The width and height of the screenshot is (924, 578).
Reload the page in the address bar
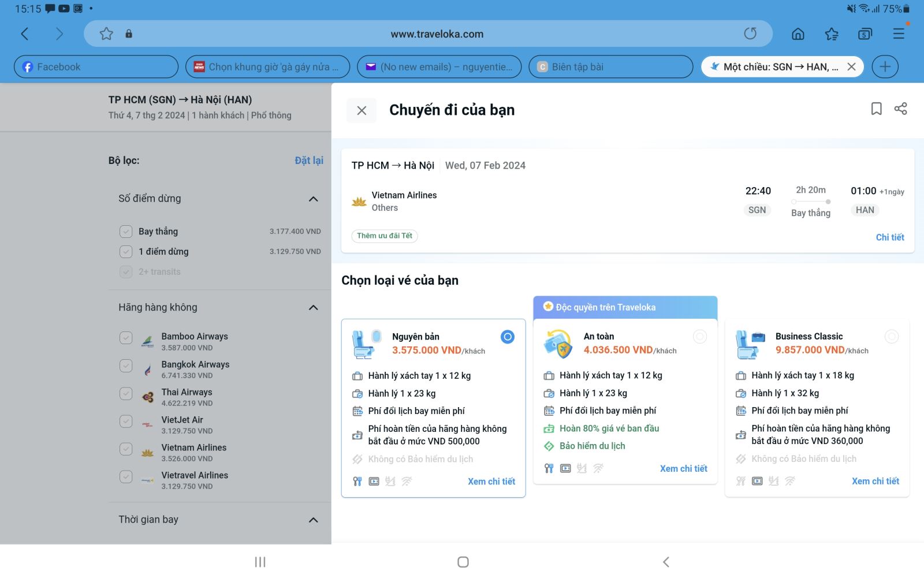click(x=750, y=33)
